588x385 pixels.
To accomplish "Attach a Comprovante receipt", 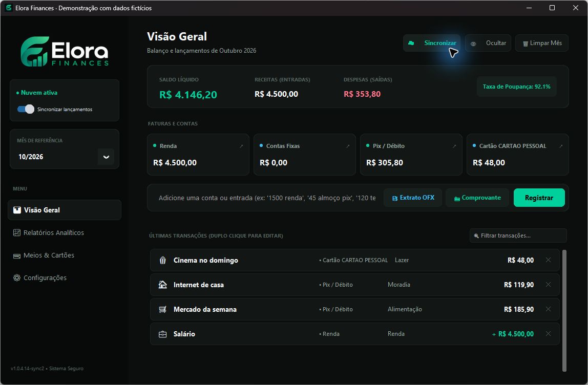I will 477,198.
